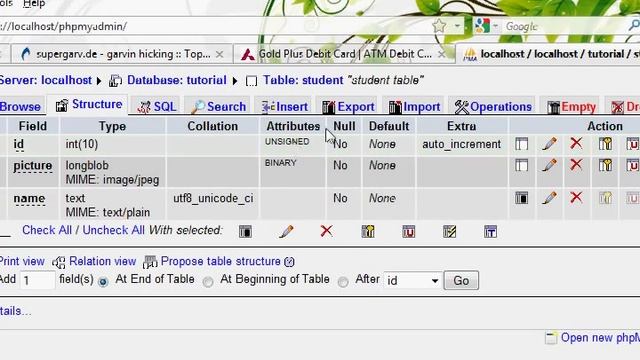The image size is (640, 360).
Task: Browse distinct values for the id field
Action: (521, 144)
